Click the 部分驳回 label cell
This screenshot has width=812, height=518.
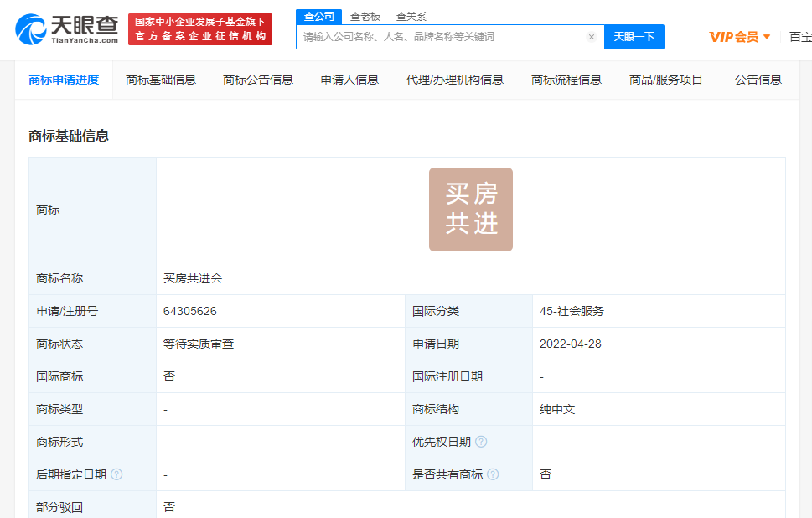pyautogui.click(x=93, y=505)
